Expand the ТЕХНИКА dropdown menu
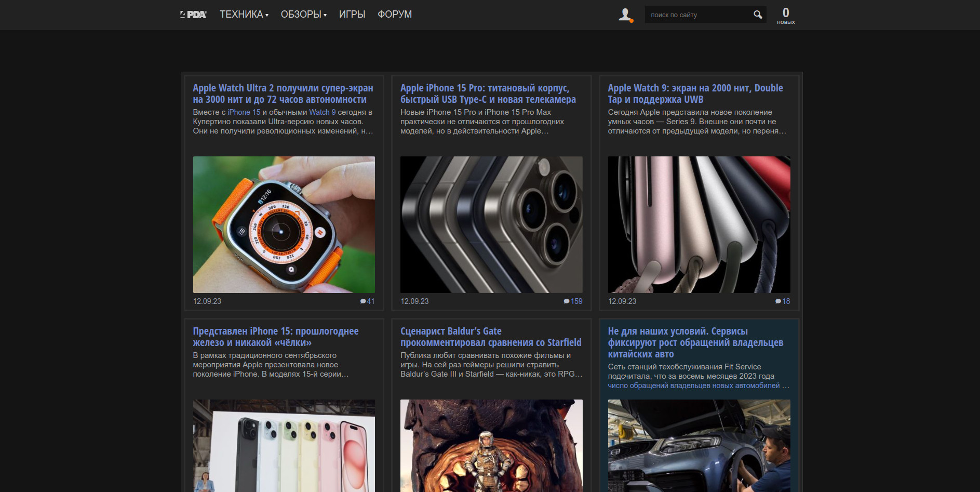Image resolution: width=980 pixels, height=492 pixels. click(244, 15)
